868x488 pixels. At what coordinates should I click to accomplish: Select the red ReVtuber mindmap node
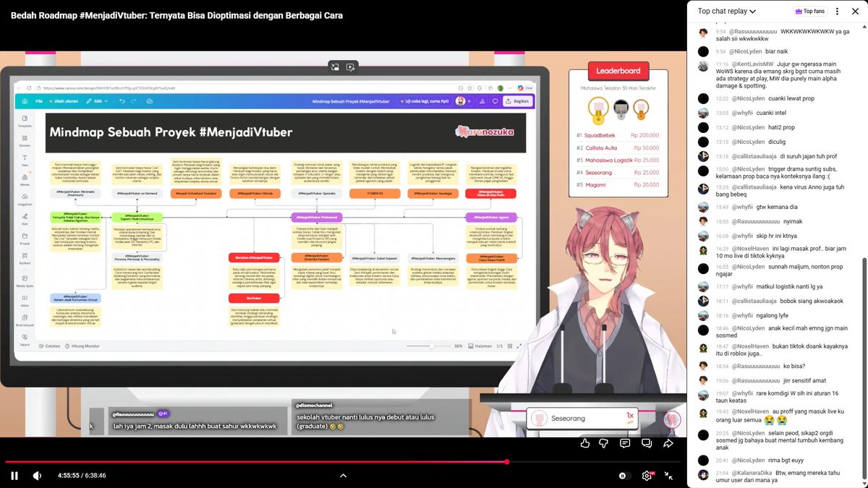[253, 298]
